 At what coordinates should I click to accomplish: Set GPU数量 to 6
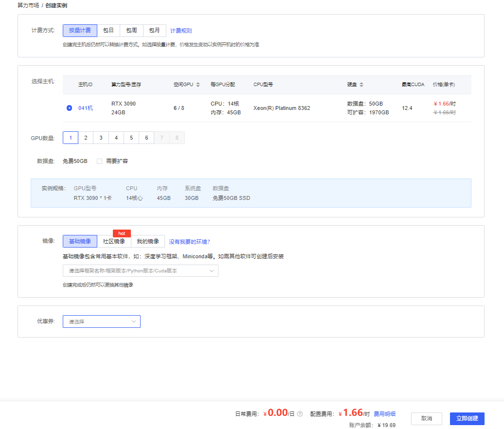(146, 138)
